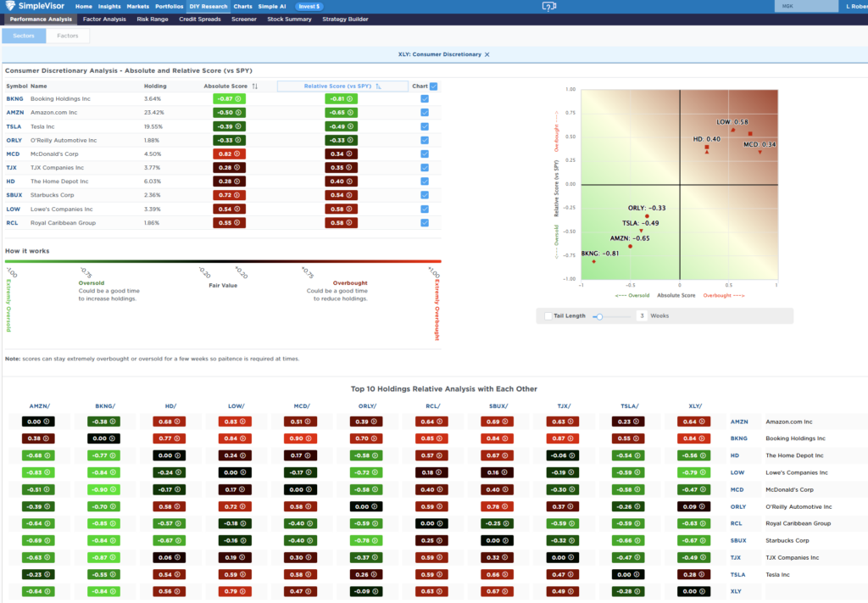Enable the Tail Length checkbox
Viewport: 868px width, 603px height.
[x=548, y=315]
